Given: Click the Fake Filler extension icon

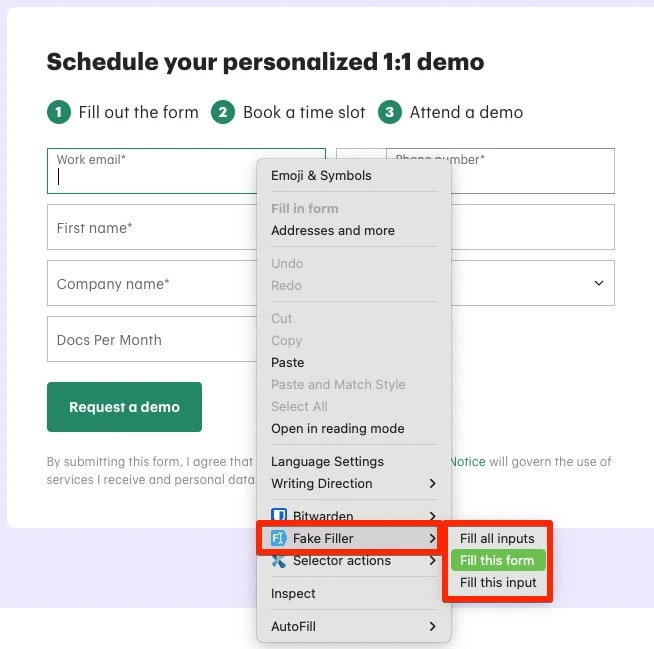Looking at the screenshot, I should tap(279, 539).
